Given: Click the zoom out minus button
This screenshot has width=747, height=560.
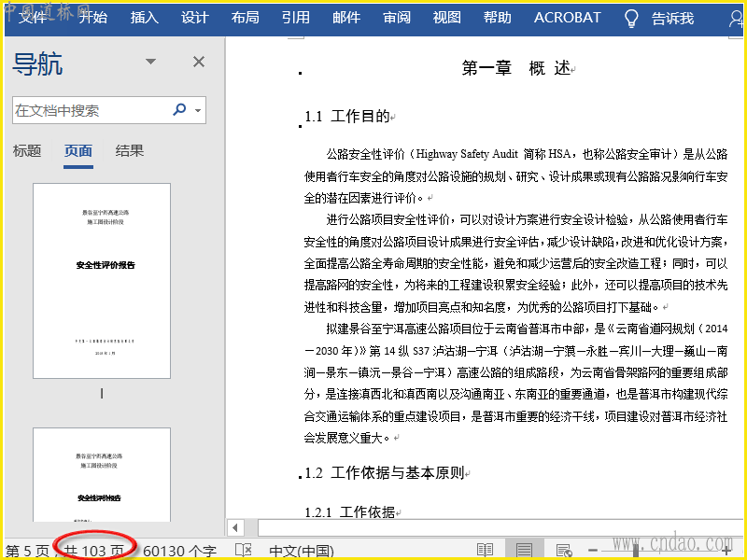Looking at the screenshot, I should pyautogui.click(x=593, y=551).
